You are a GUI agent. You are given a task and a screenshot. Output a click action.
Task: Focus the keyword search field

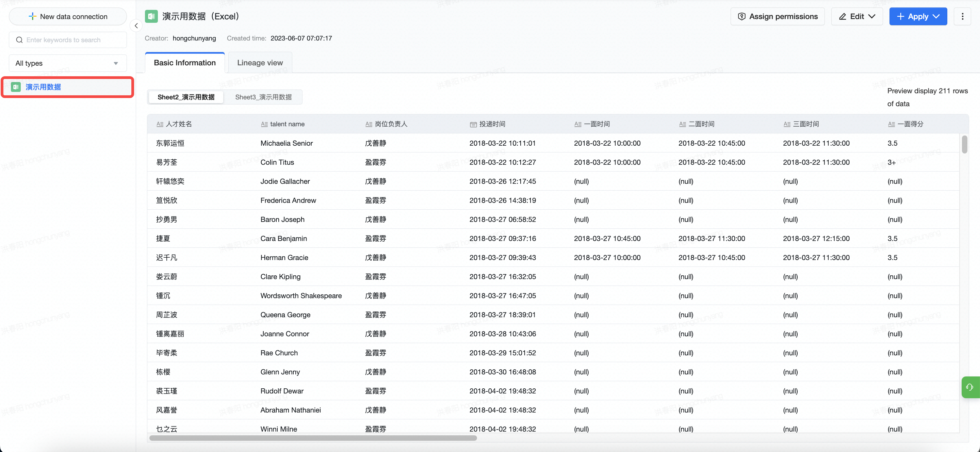(68, 40)
